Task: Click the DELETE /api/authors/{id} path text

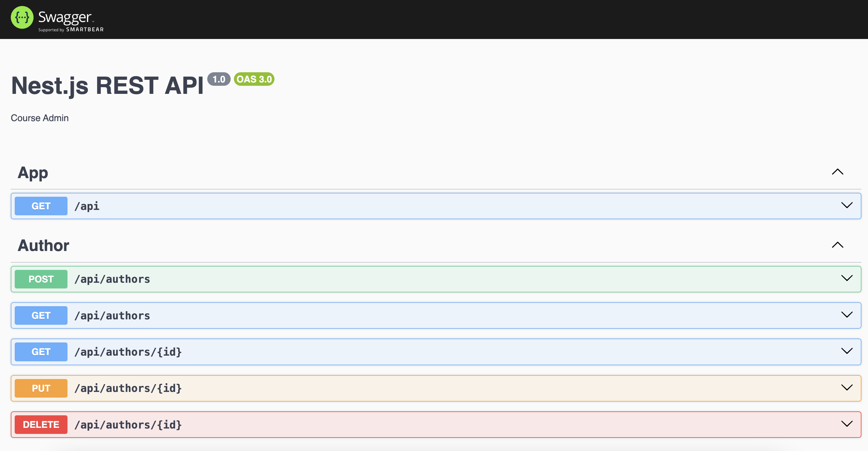Action: coord(128,425)
